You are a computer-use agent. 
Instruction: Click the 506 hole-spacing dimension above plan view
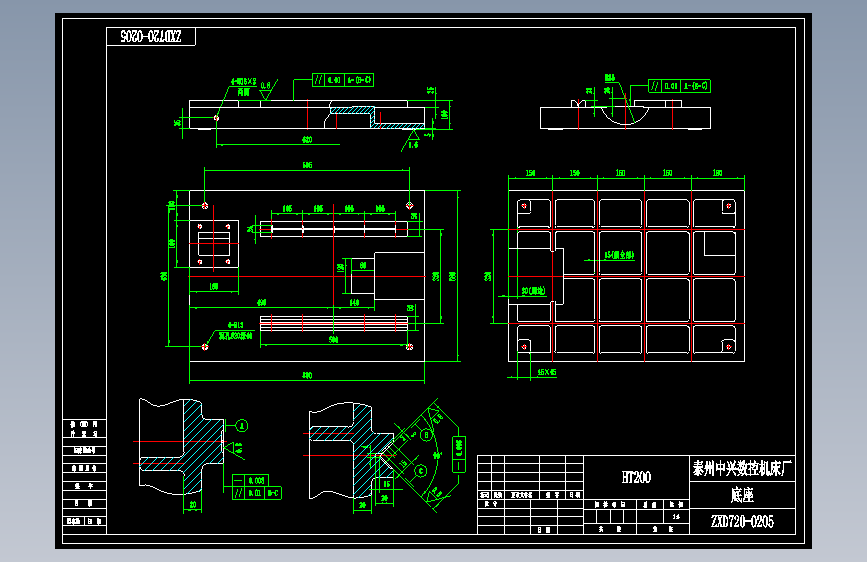coord(307,165)
